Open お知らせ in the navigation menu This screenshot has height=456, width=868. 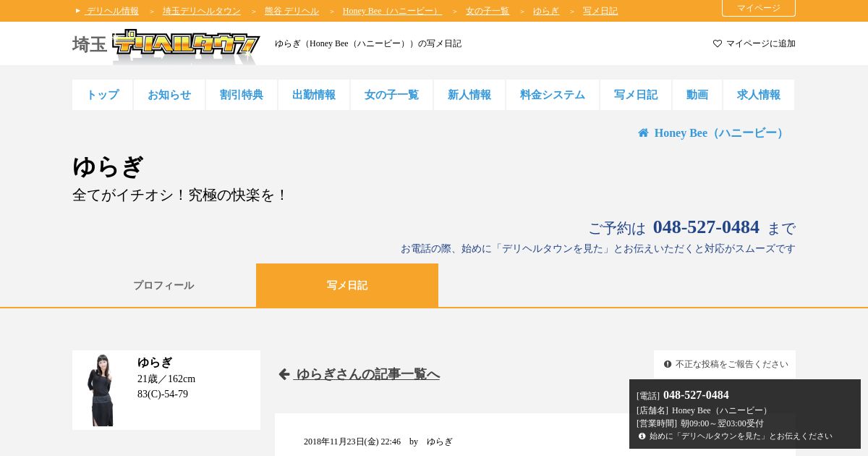(169, 95)
